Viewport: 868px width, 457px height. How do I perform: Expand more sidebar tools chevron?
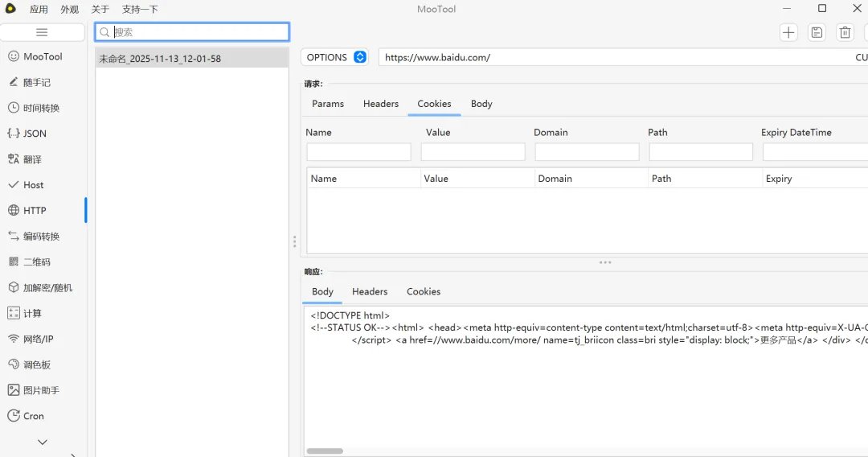coord(42,442)
